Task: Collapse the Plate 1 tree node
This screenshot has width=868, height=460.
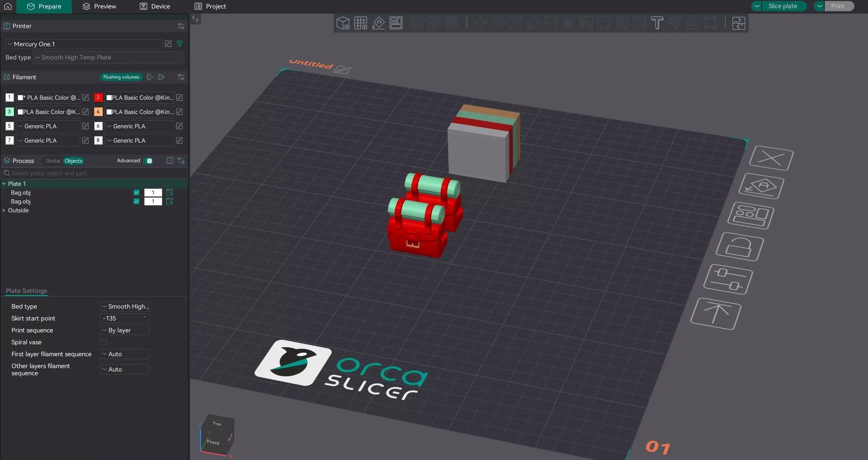Action: click(x=4, y=184)
